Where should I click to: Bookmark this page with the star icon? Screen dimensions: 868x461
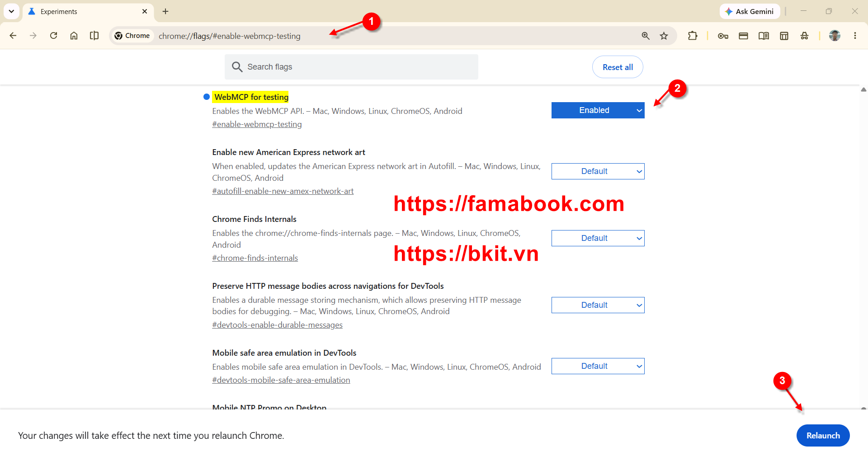point(664,36)
